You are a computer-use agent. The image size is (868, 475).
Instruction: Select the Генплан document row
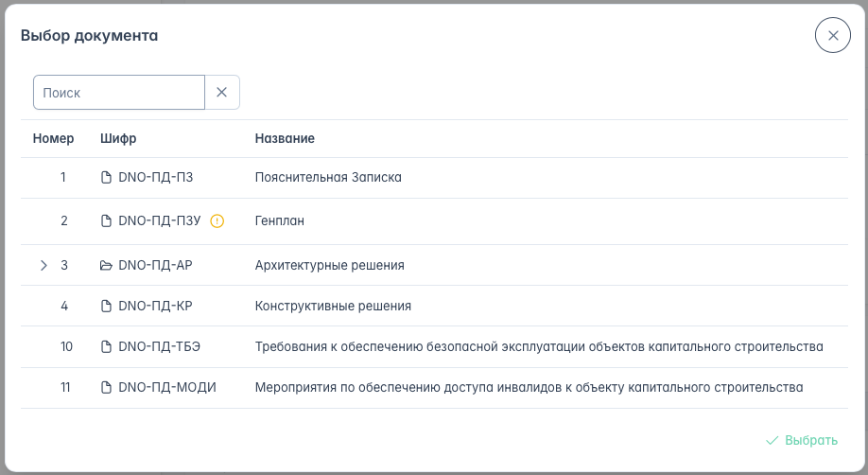pos(279,221)
